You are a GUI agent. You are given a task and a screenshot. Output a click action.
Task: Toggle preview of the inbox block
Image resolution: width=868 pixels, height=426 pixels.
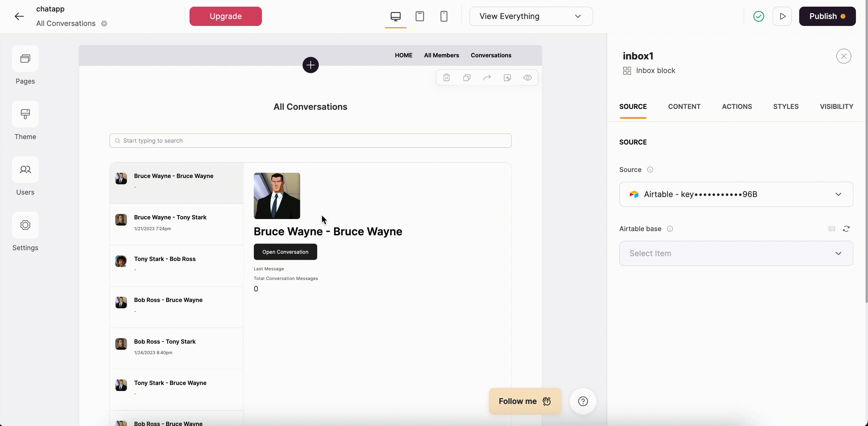click(x=527, y=78)
